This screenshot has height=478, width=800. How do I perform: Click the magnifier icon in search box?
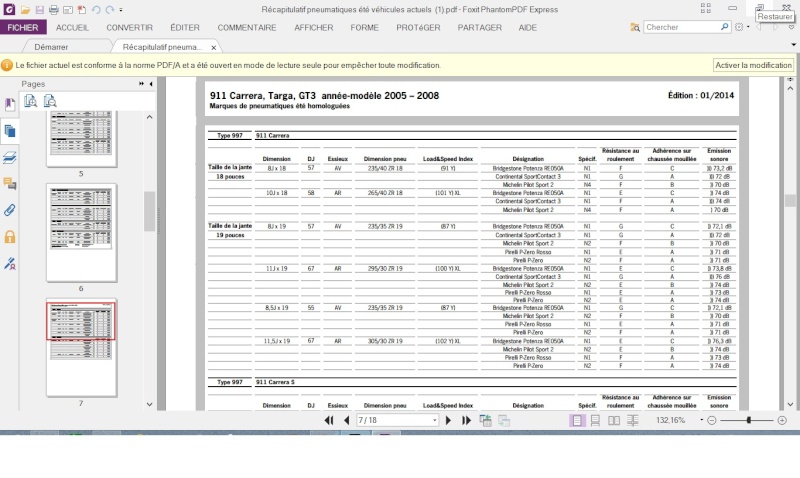tap(724, 27)
